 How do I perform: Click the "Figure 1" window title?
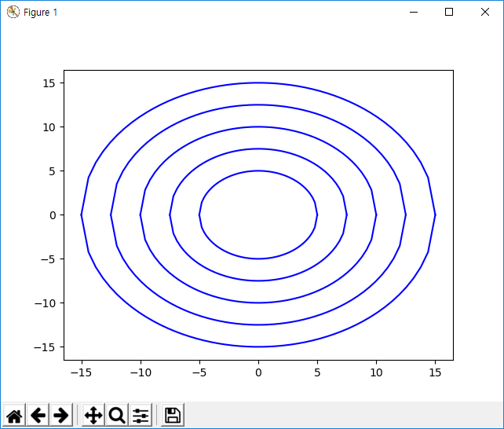pos(40,13)
